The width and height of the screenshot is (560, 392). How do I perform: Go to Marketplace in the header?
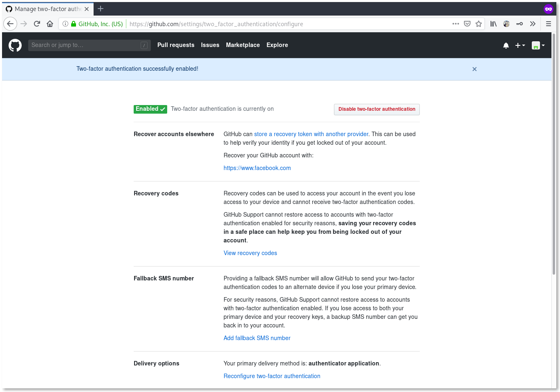click(243, 45)
